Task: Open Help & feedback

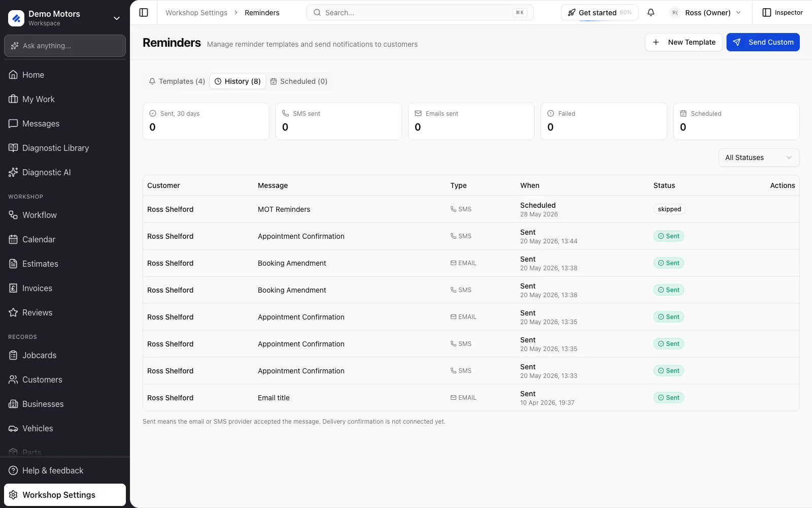Action: (65, 470)
